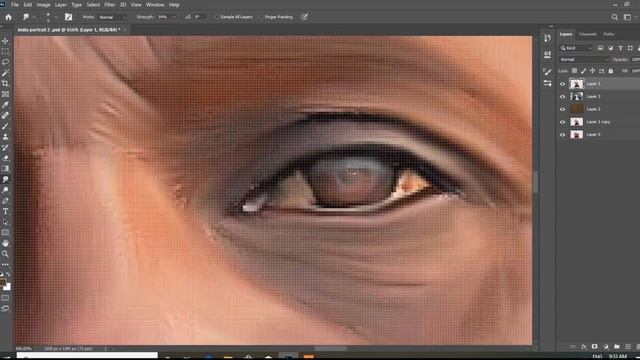
Task: Open the Edit Toolbar three-dots button
Action: [5, 264]
